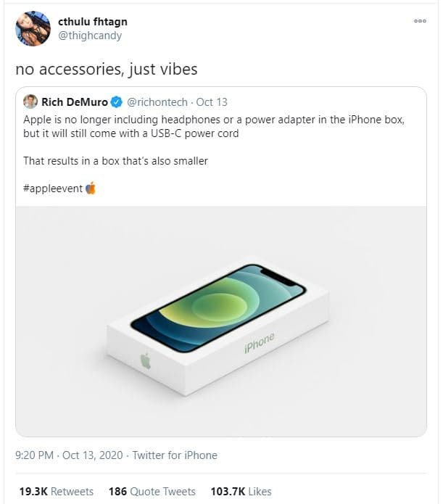Viewport: 443px width, 504px height.
Task: Click Rich DeMuro's small profile avatar
Action: 30,102
